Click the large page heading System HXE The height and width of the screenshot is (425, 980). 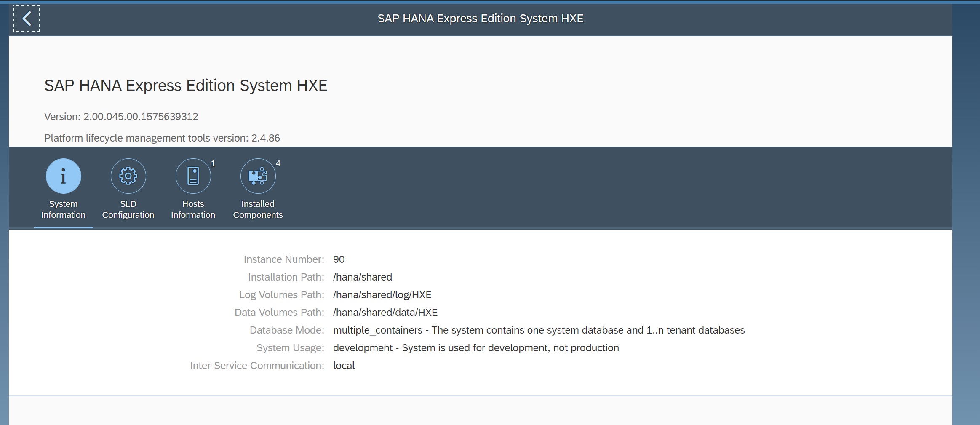tap(186, 86)
